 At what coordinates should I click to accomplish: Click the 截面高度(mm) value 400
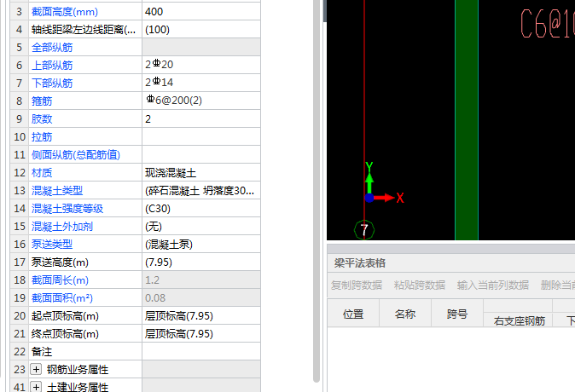coord(201,12)
